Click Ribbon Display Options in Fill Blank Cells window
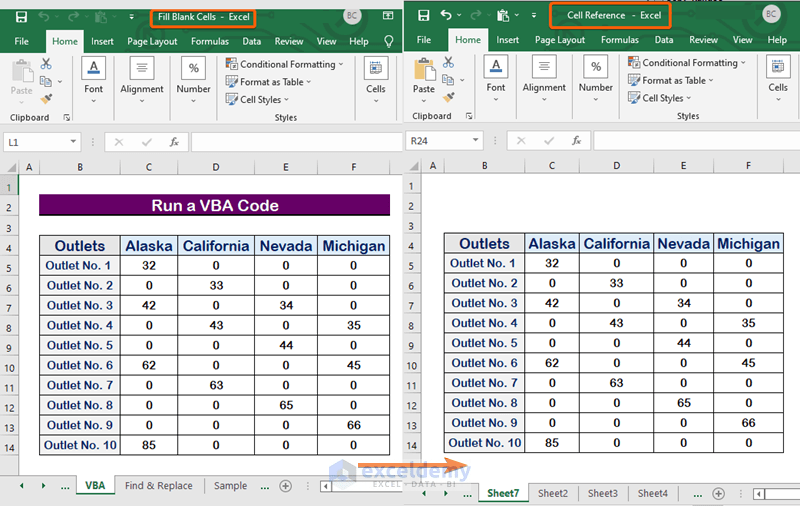The image size is (800, 506). (388, 16)
